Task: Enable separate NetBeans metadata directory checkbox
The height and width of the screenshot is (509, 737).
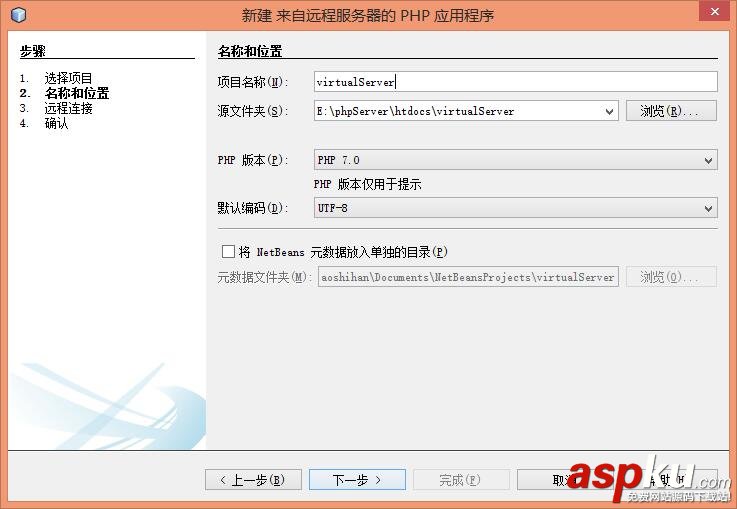Action: point(228,252)
